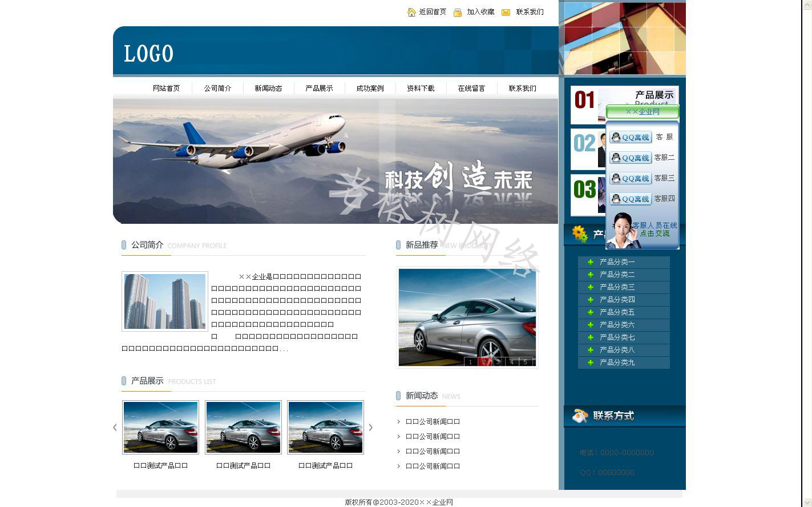This screenshot has height=507, width=812.
Task: Open the top 联系我们 link
Action: 530,12
